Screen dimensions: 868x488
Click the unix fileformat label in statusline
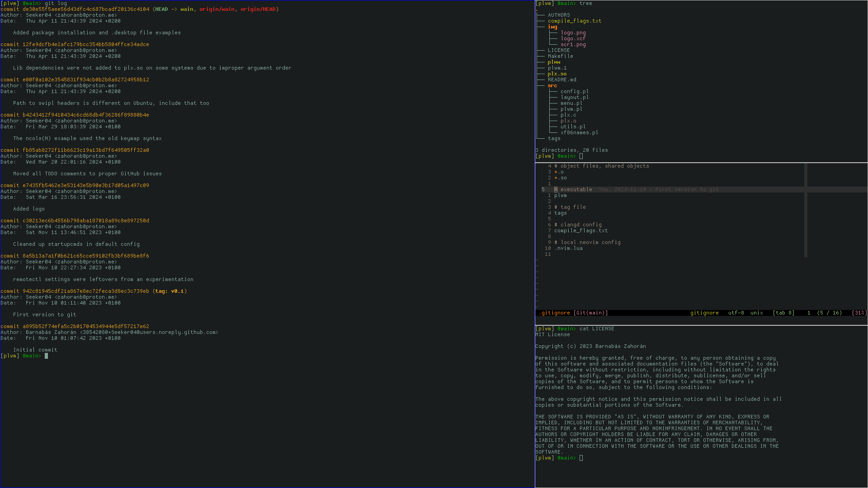(x=756, y=313)
